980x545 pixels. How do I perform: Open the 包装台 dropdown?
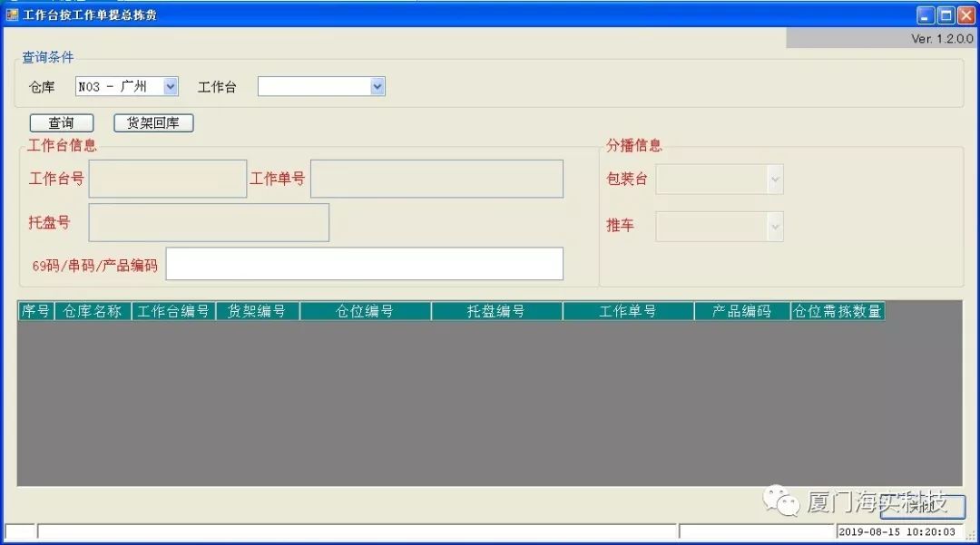coord(774,180)
